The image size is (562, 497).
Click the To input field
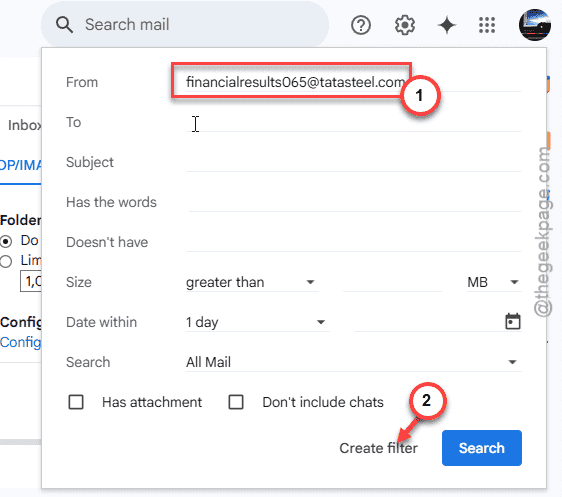pyautogui.click(x=353, y=123)
